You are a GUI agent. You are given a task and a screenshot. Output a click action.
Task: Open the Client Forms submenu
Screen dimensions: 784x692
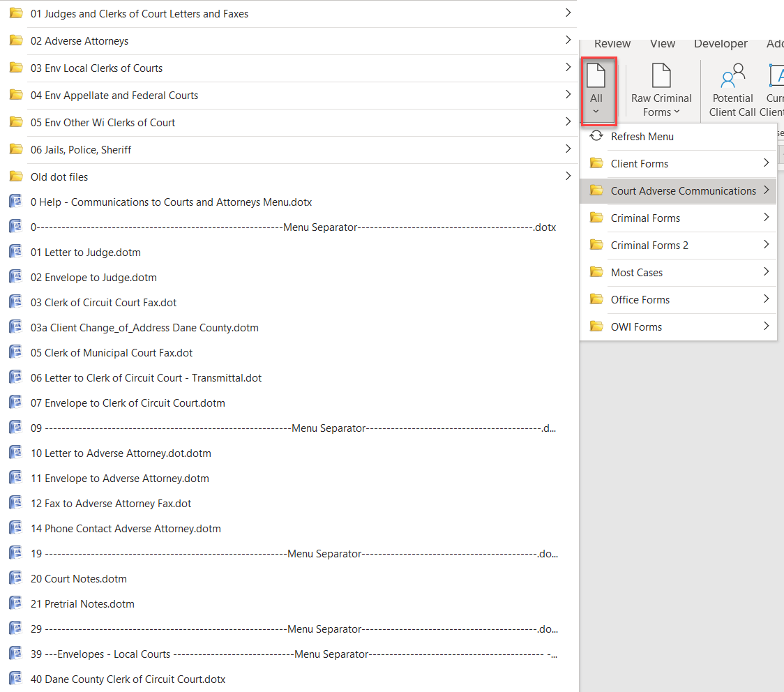point(678,163)
